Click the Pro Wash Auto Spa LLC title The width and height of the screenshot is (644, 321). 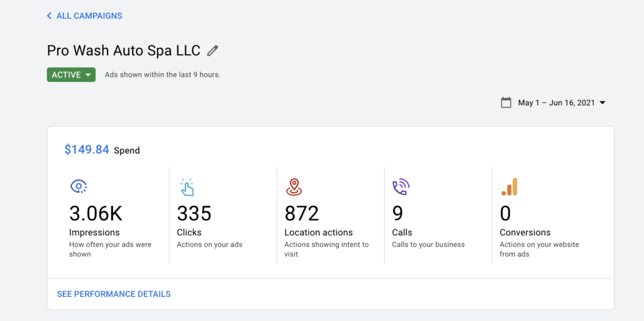(124, 50)
